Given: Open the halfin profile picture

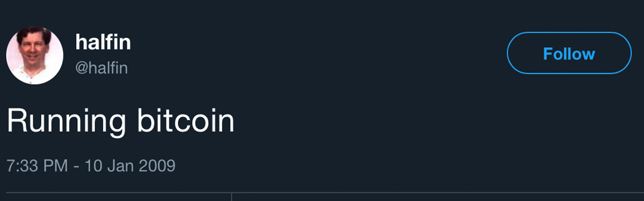Looking at the screenshot, I should tap(35, 56).
